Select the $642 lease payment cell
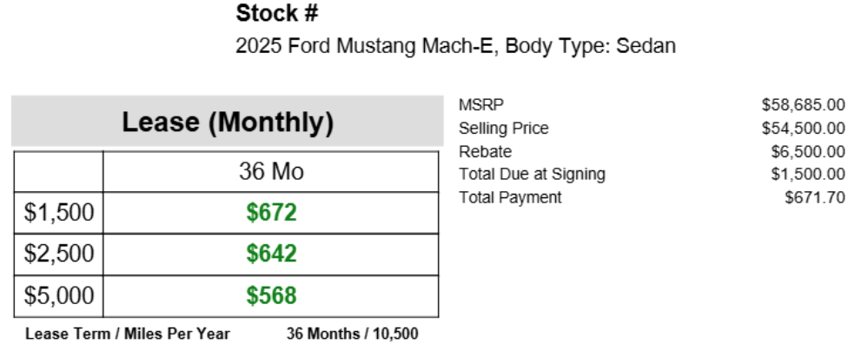Screen dimensions: 868x351 point(271,254)
